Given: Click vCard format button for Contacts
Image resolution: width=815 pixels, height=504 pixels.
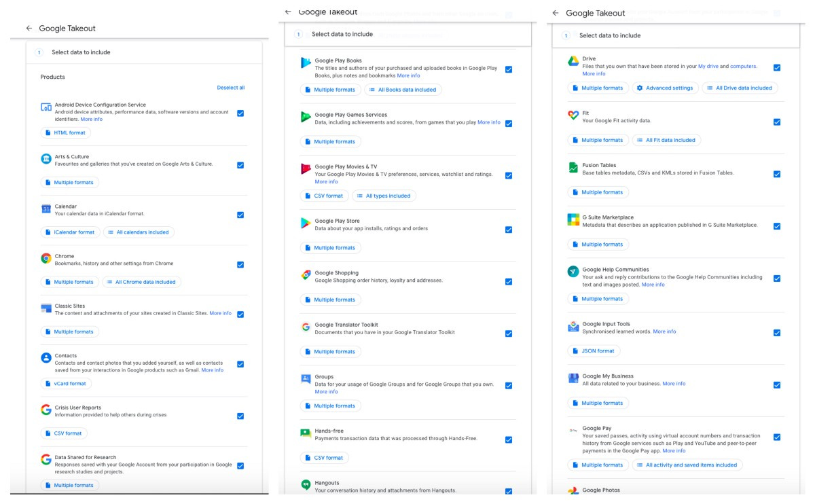Looking at the screenshot, I should click(x=66, y=384).
